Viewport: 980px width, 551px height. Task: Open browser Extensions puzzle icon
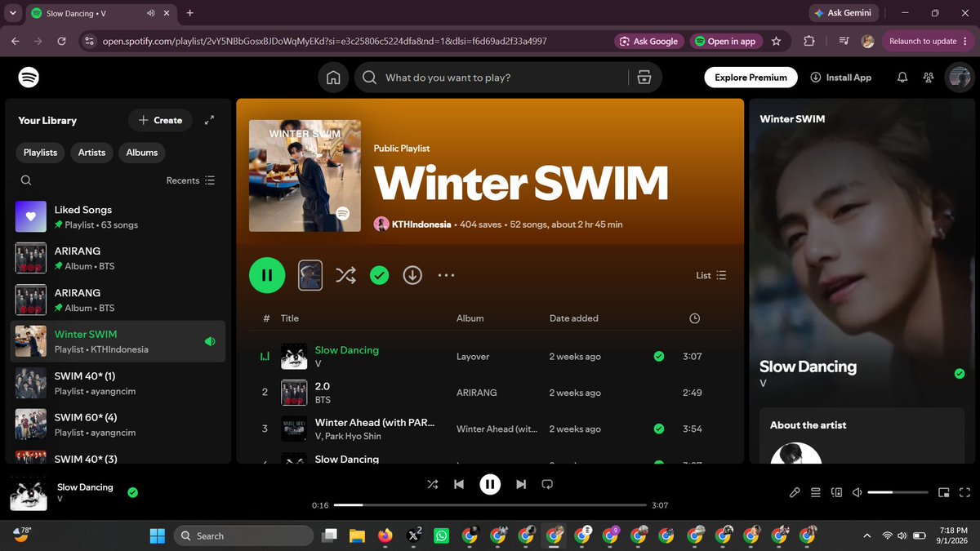[x=809, y=41]
